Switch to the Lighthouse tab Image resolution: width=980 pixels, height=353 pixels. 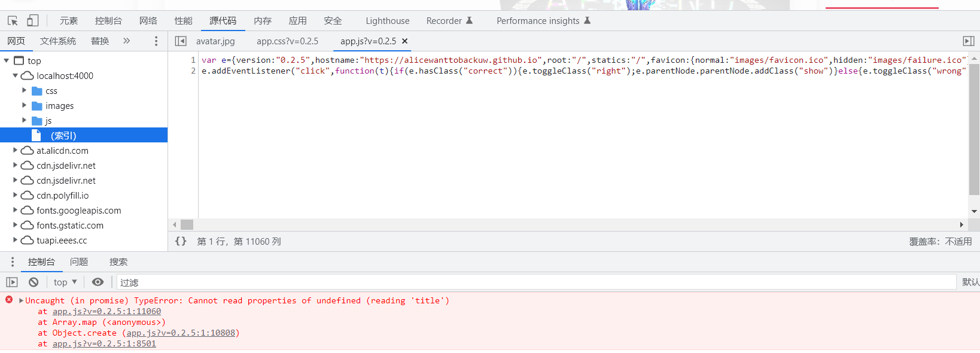(x=387, y=21)
